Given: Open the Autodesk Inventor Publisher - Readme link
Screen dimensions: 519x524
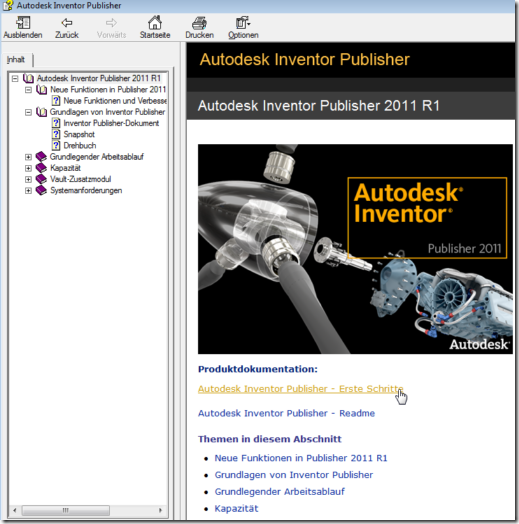Looking at the screenshot, I should (x=286, y=413).
